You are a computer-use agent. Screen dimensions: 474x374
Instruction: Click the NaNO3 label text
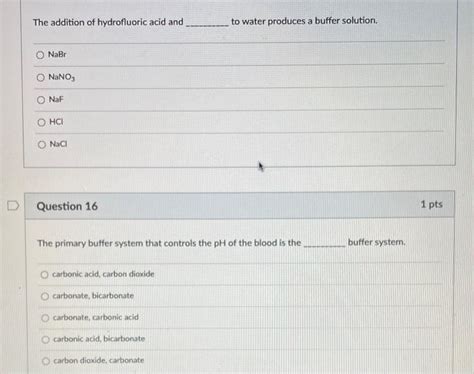click(62, 77)
